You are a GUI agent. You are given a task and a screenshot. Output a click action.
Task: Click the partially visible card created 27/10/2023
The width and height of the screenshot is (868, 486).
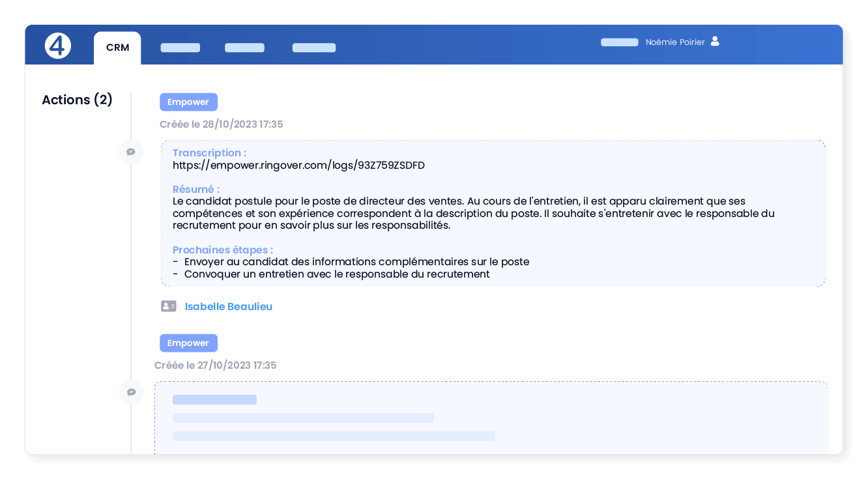(491, 417)
